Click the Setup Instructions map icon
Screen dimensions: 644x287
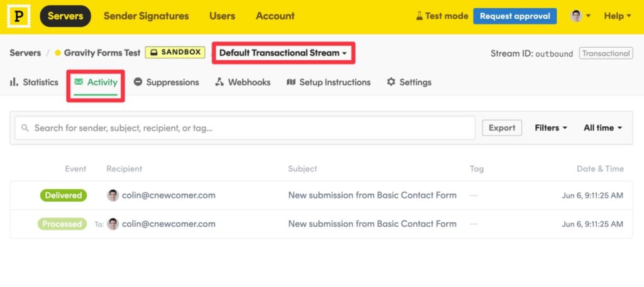291,82
